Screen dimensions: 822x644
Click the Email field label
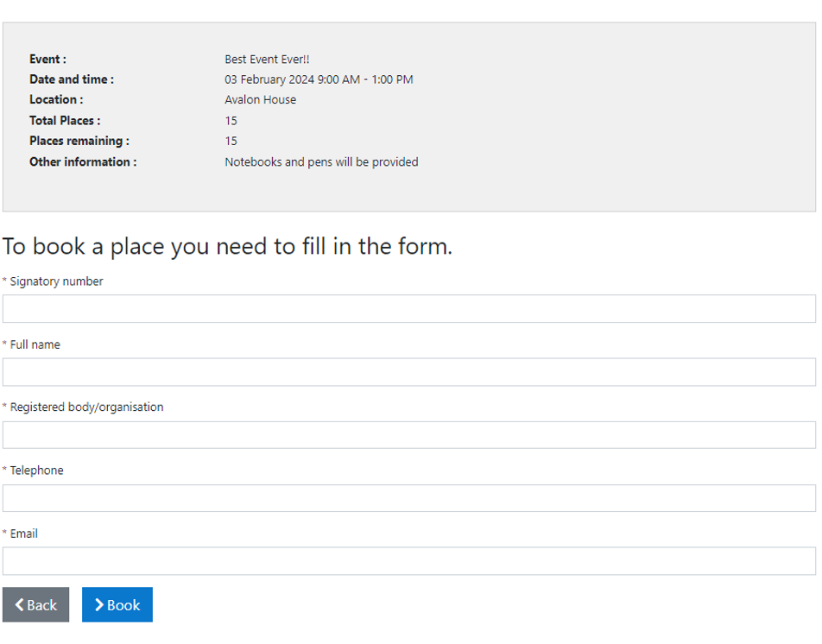[x=24, y=534]
